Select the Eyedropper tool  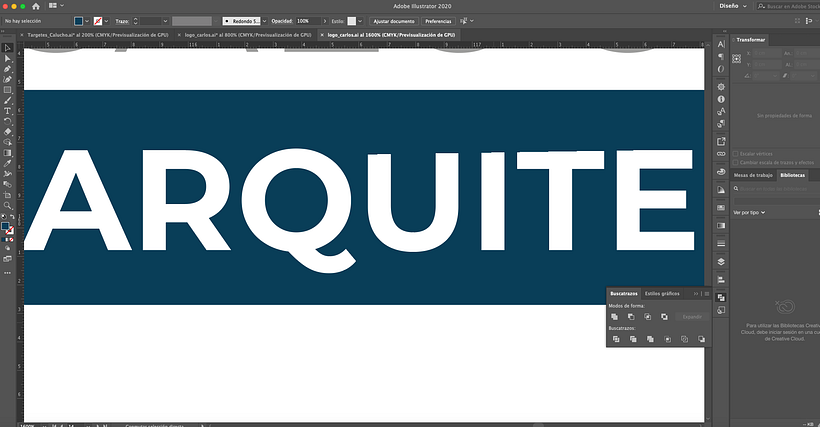click(x=7, y=164)
